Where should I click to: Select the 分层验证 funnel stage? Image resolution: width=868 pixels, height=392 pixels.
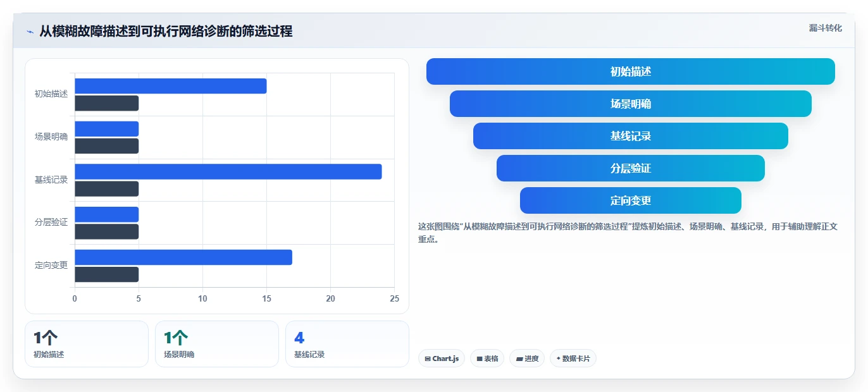(631, 168)
